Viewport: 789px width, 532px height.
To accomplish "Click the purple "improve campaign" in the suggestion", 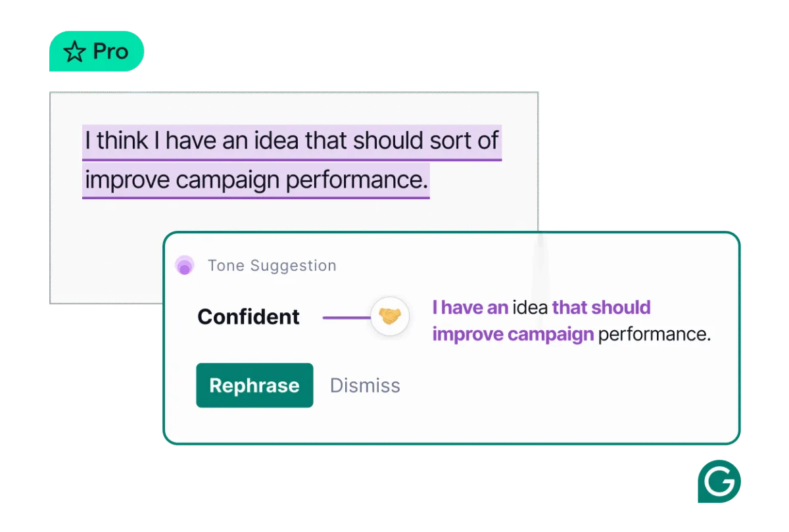I will click(x=513, y=334).
